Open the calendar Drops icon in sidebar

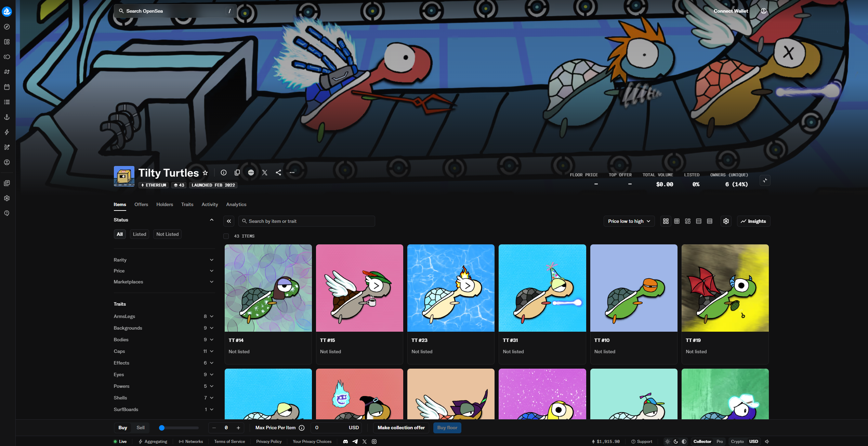pyautogui.click(x=7, y=87)
